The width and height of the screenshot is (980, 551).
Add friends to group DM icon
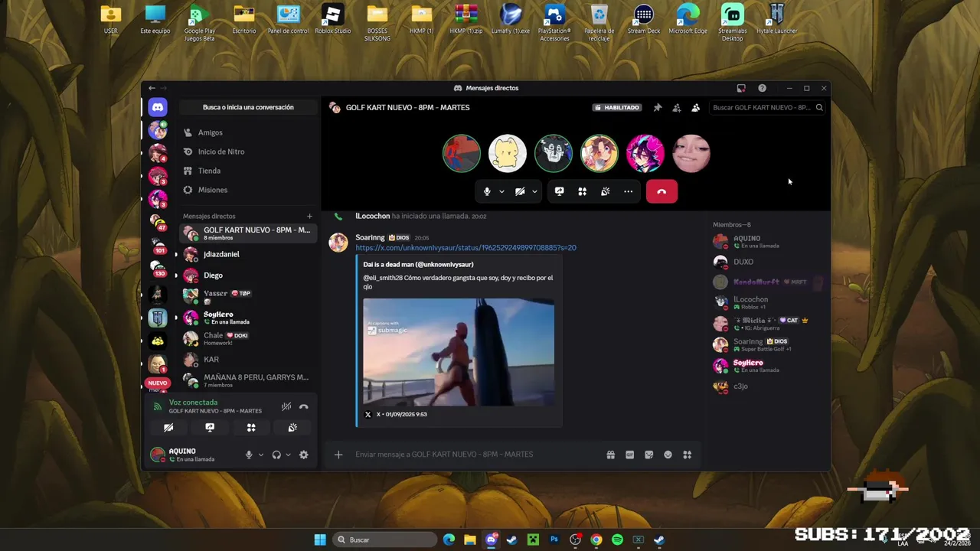[x=676, y=108]
